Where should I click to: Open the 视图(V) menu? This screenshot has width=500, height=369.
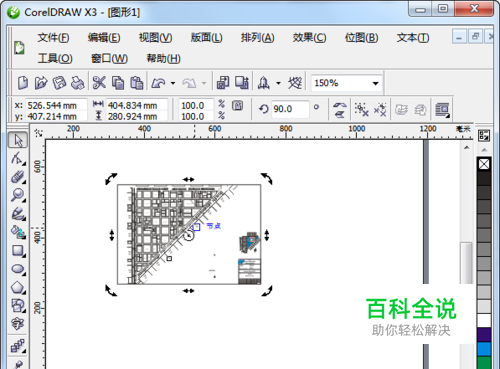pyautogui.click(x=156, y=38)
